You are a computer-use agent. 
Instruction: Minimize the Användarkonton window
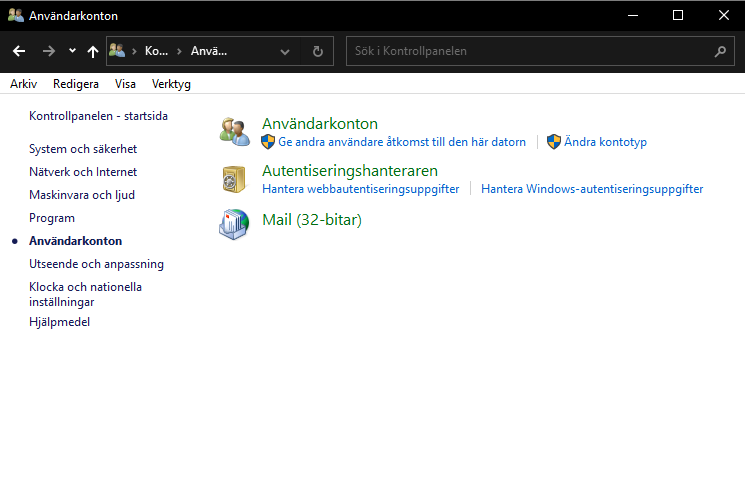(633, 15)
